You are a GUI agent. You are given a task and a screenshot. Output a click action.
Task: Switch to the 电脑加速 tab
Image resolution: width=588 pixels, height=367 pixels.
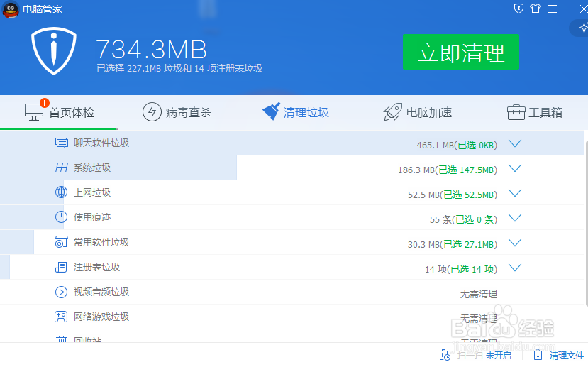coord(418,112)
